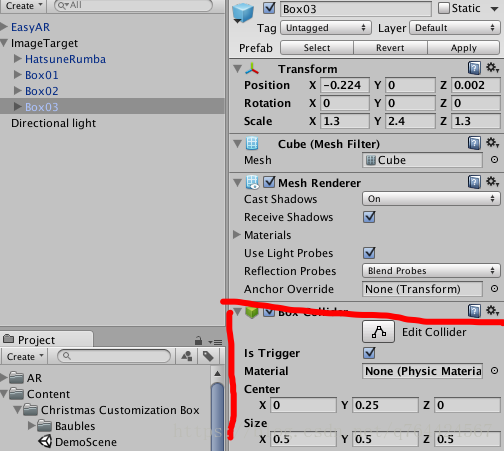The image size is (504, 451).
Task: Open Hierarchy Create menu
Action: tap(24, 6)
